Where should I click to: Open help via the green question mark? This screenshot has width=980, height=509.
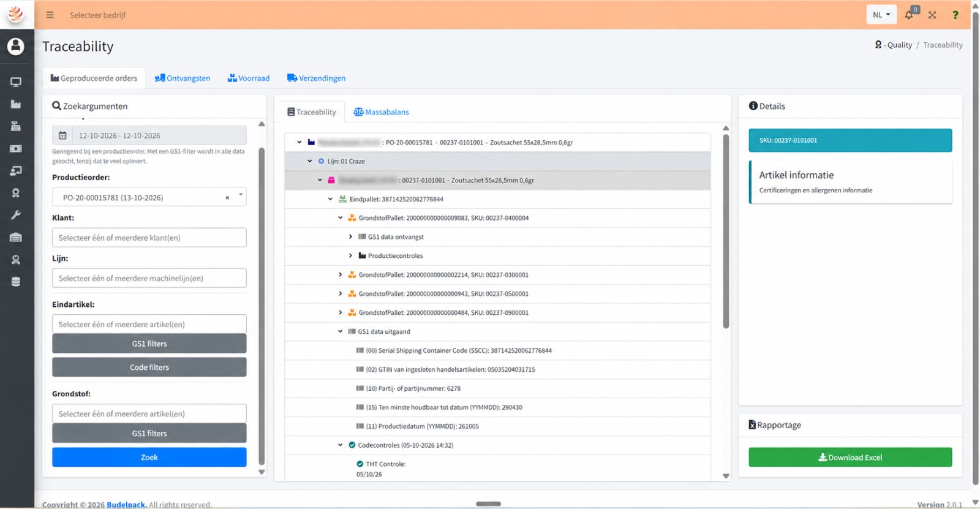955,15
